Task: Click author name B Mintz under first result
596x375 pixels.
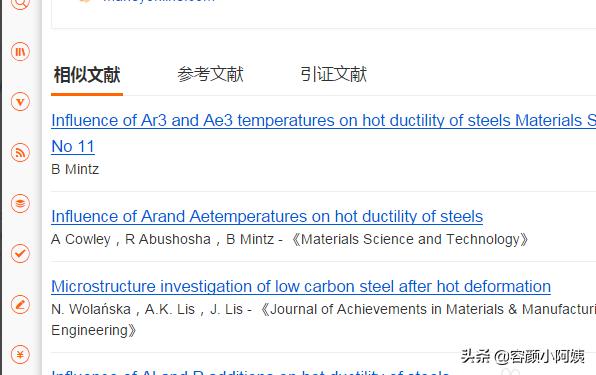Action: (x=75, y=169)
